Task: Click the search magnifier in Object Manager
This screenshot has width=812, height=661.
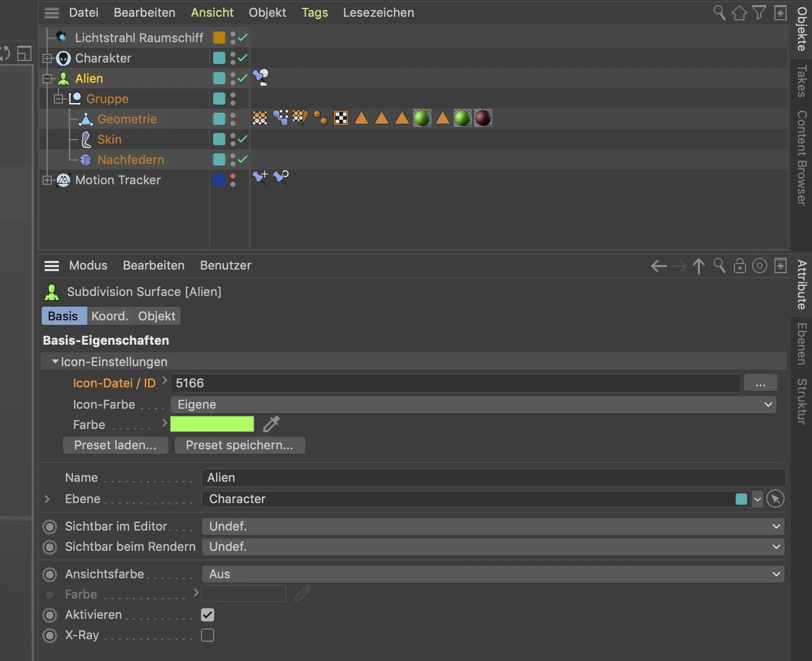Action: [719, 12]
